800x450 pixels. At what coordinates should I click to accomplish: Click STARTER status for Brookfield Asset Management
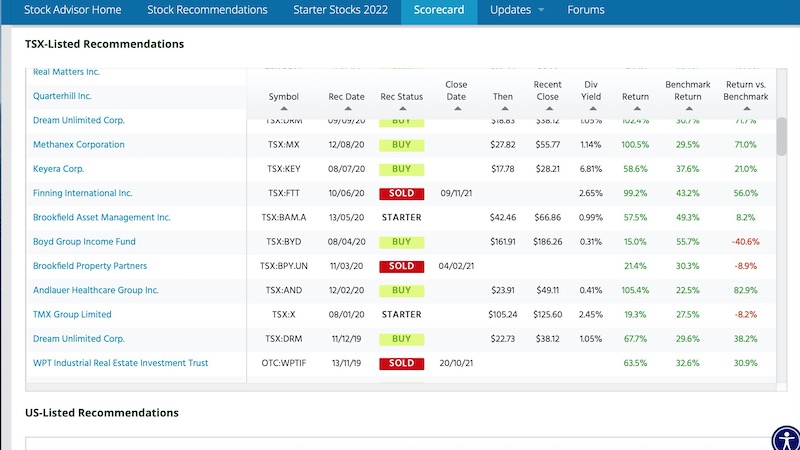point(402,217)
